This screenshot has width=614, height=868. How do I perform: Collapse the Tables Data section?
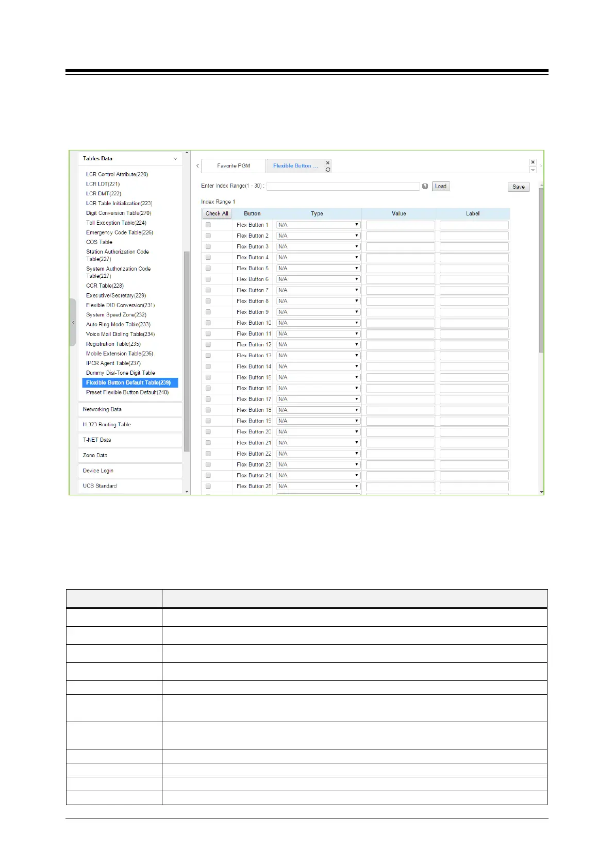click(175, 159)
